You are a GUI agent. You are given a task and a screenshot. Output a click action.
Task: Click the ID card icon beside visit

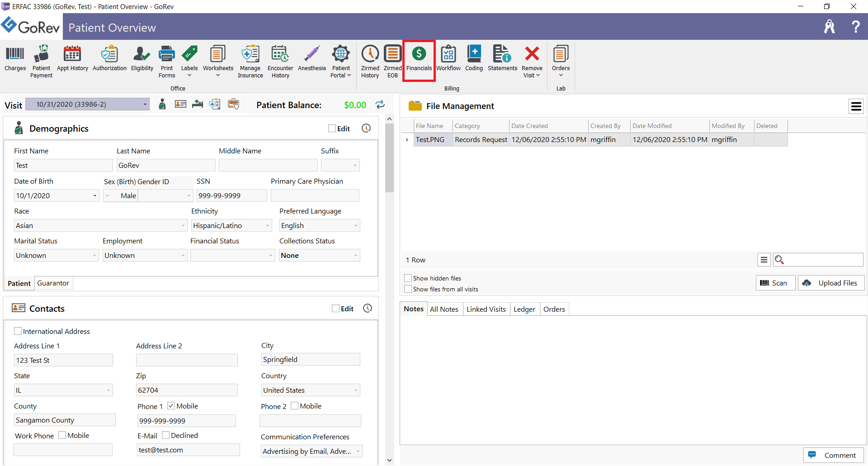[180, 104]
